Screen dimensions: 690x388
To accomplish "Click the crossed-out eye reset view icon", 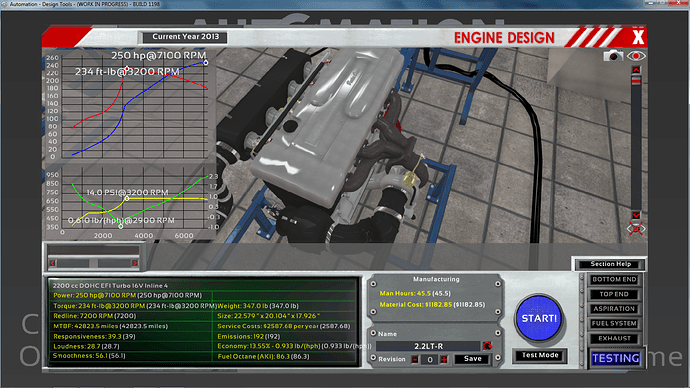I will coord(636,229).
